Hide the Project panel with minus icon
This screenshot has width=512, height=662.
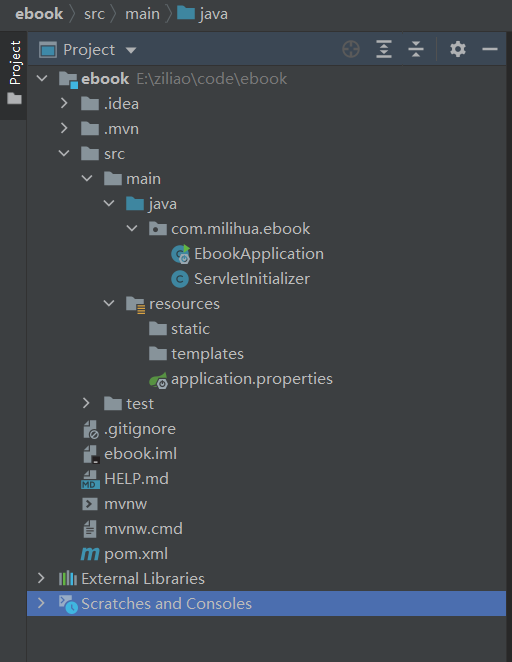(x=490, y=49)
